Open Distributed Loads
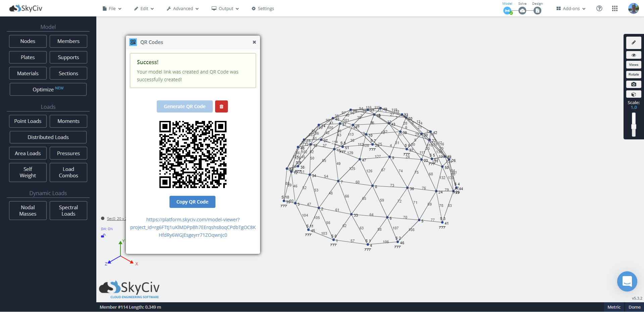This screenshot has width=644, height=312. coord(48,137)
